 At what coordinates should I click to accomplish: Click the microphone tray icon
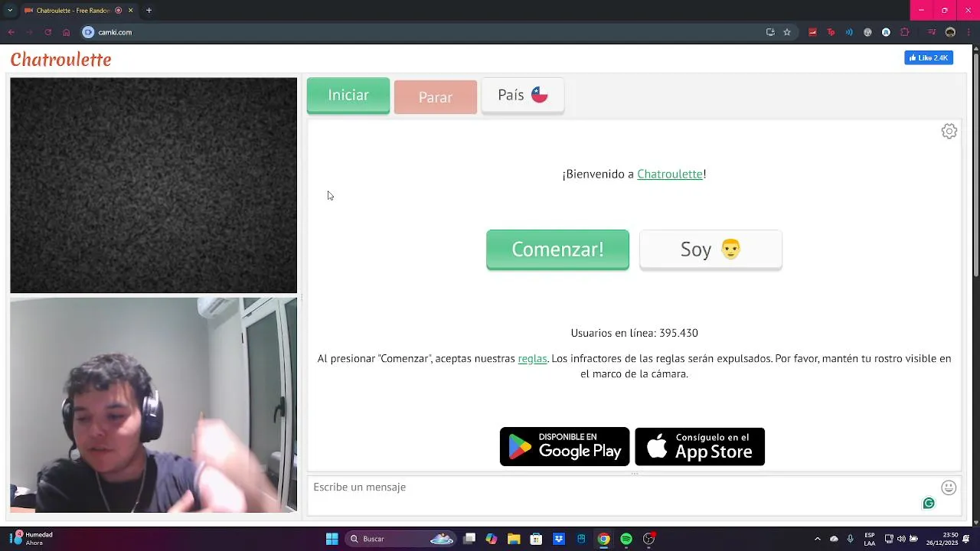tap(850, 539)
